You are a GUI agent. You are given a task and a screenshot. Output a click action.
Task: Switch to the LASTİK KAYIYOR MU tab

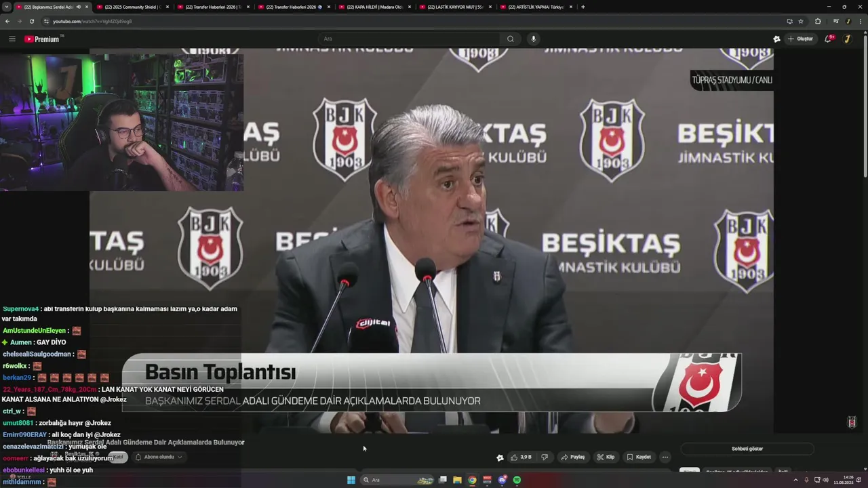(455, 7)
